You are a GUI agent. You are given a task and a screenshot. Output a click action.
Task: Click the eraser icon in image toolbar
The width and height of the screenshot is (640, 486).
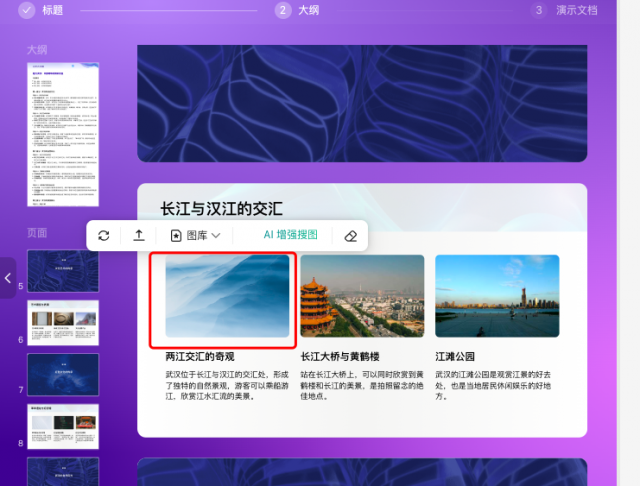350,236
